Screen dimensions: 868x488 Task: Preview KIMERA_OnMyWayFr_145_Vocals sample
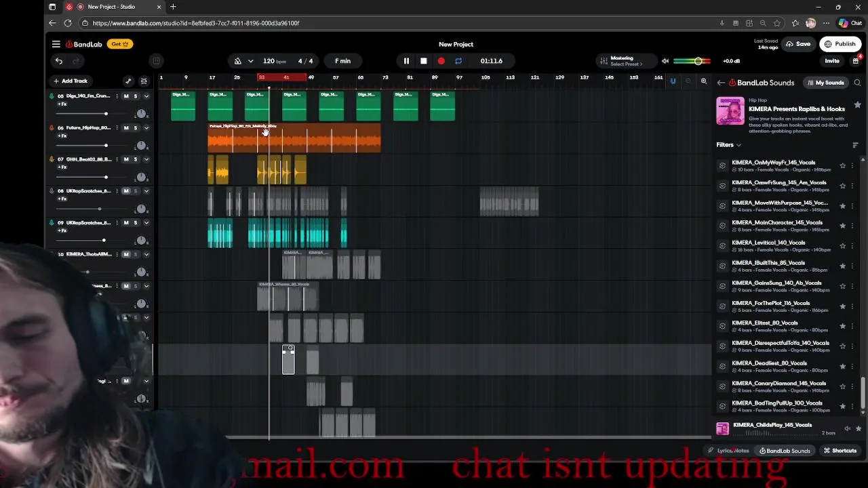(722, 165)
